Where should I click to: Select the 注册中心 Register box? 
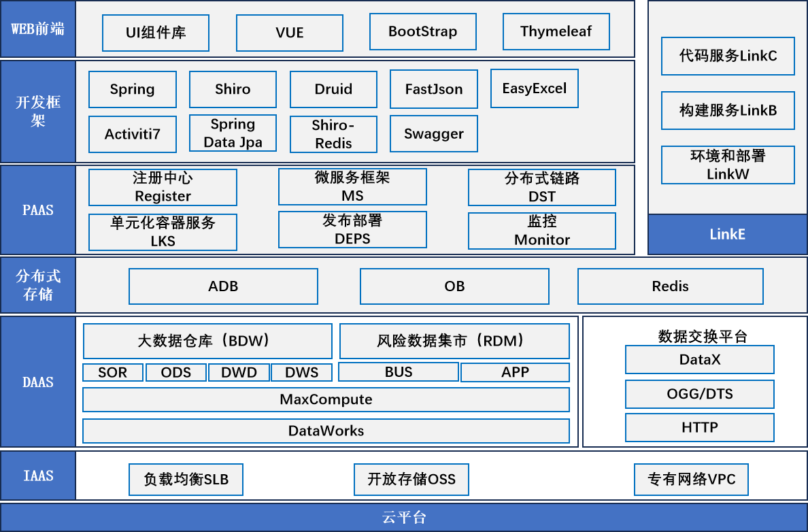[x=163, y=187]
